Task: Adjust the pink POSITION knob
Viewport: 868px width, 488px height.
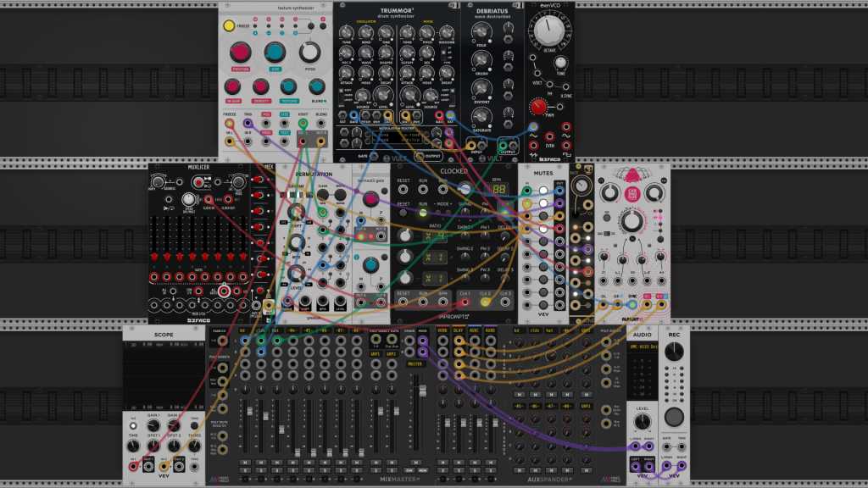Action: coord(240,52)
